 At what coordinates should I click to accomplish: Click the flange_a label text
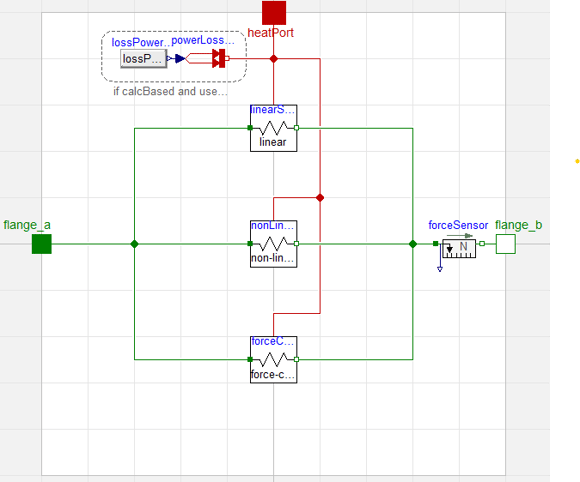pos(27,225)
